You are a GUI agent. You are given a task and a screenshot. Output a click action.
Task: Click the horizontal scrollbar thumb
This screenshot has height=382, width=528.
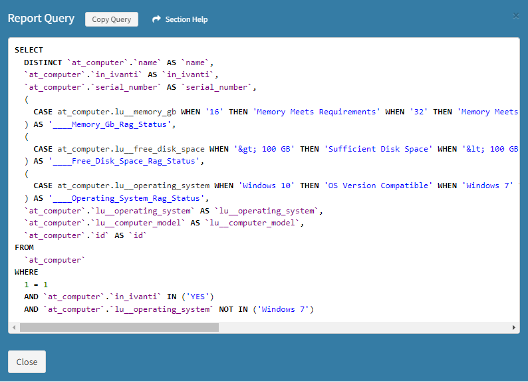119,327
